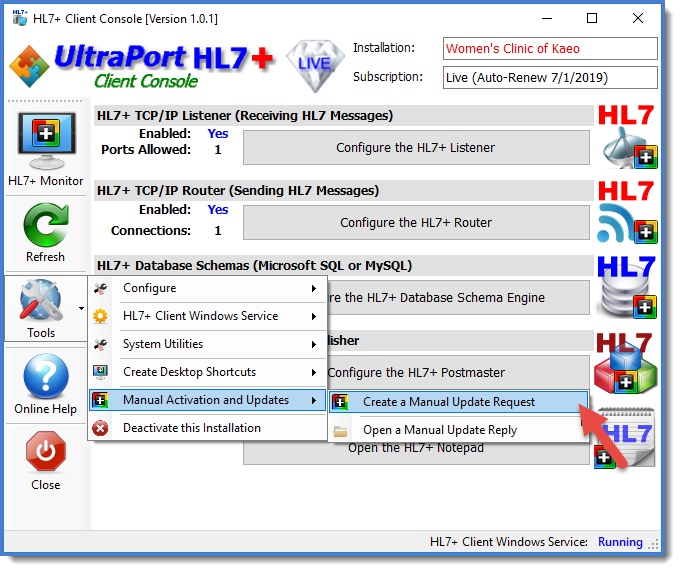Click the window resize grip in status bar

pos(653,544)
